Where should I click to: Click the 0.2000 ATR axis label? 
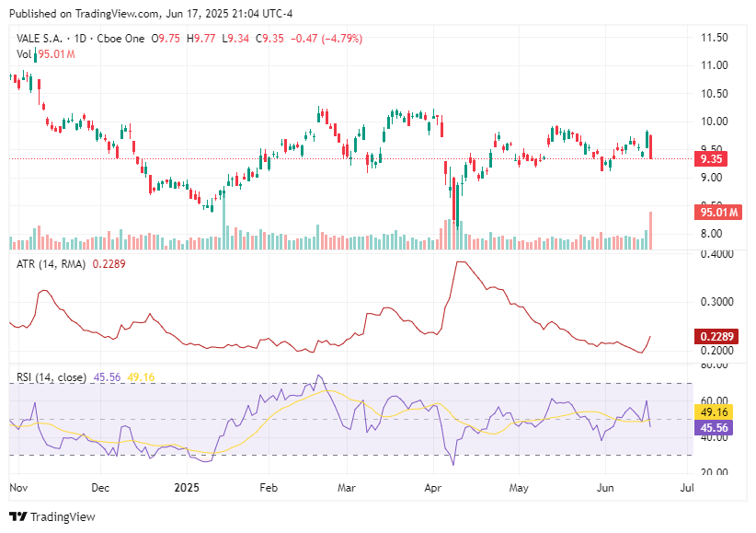pos(717,351)
